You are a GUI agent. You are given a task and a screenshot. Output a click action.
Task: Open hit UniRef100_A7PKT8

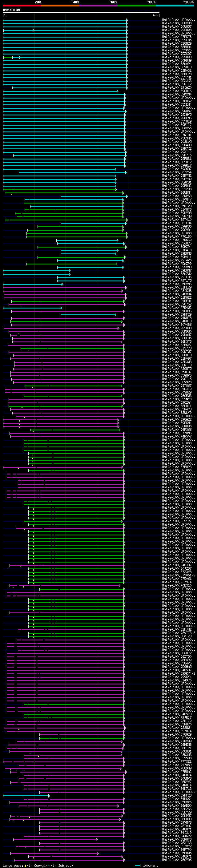click(x=177, y=37)
